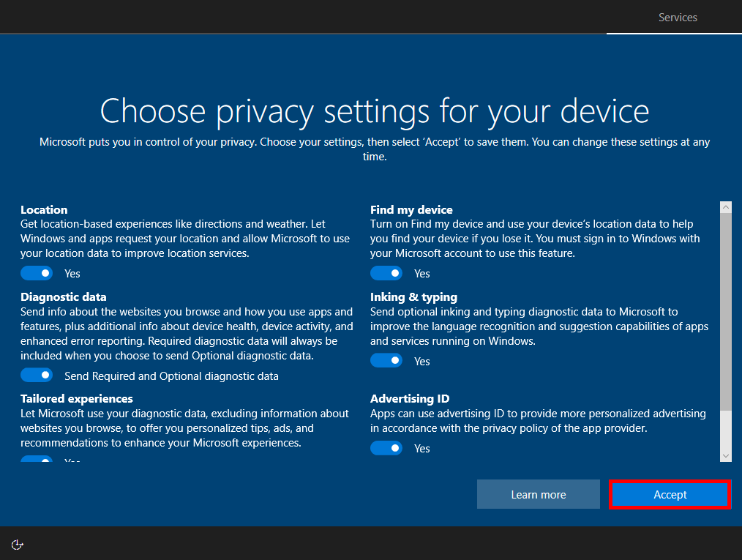
Task: Open the Ease of Access icon
Action: click(18, 544)
